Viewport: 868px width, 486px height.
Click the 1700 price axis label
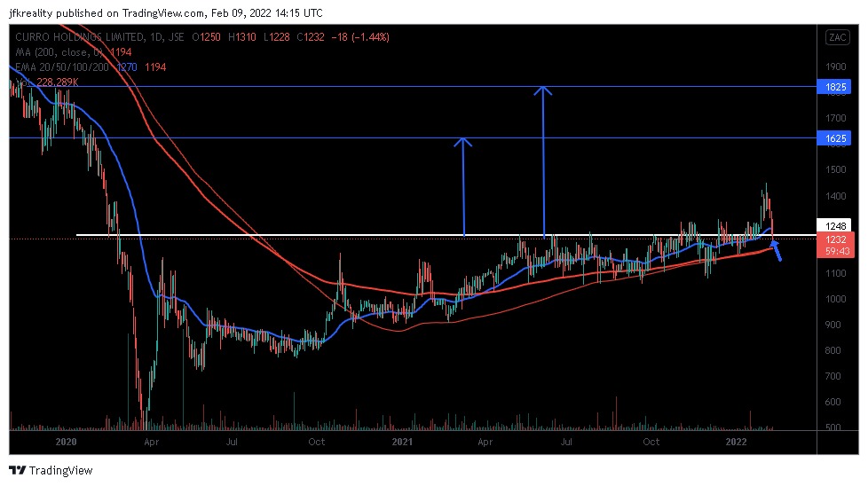click(x=836, y=118)
